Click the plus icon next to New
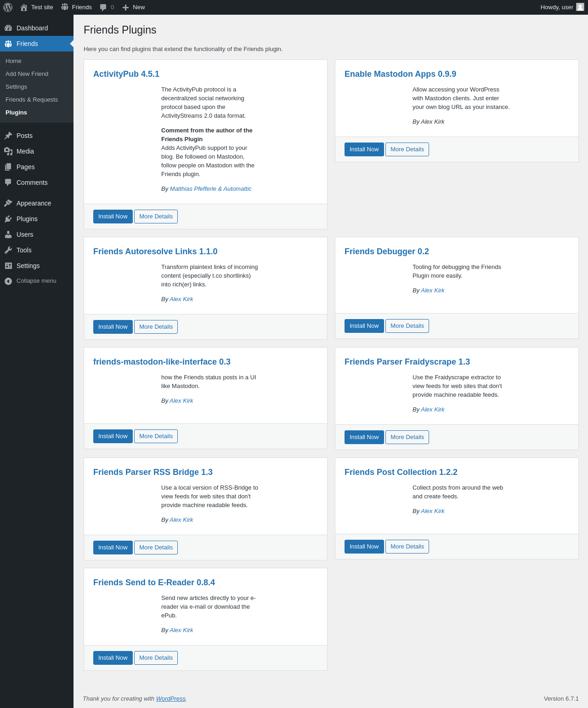This screenshot has width=588, height=708. pyautogui.click(x=125, y=7)
